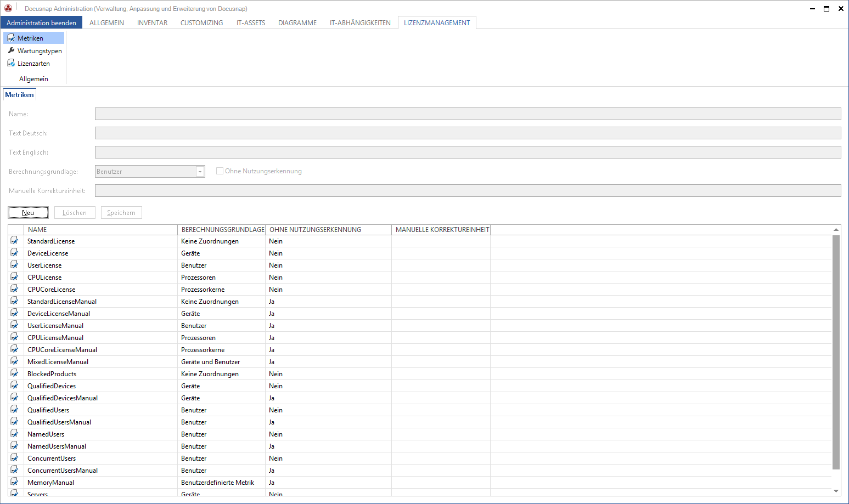Click the MemoryManual row icon
Screen dimensions: 849x504
pyautogui.click(x=14, y=482)
